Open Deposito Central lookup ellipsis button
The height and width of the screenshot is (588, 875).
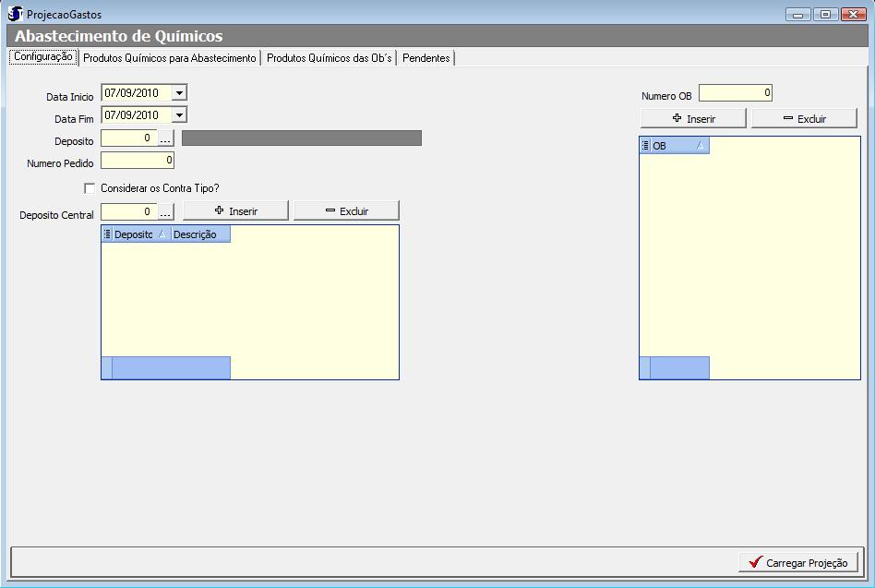tap(166, 211)
